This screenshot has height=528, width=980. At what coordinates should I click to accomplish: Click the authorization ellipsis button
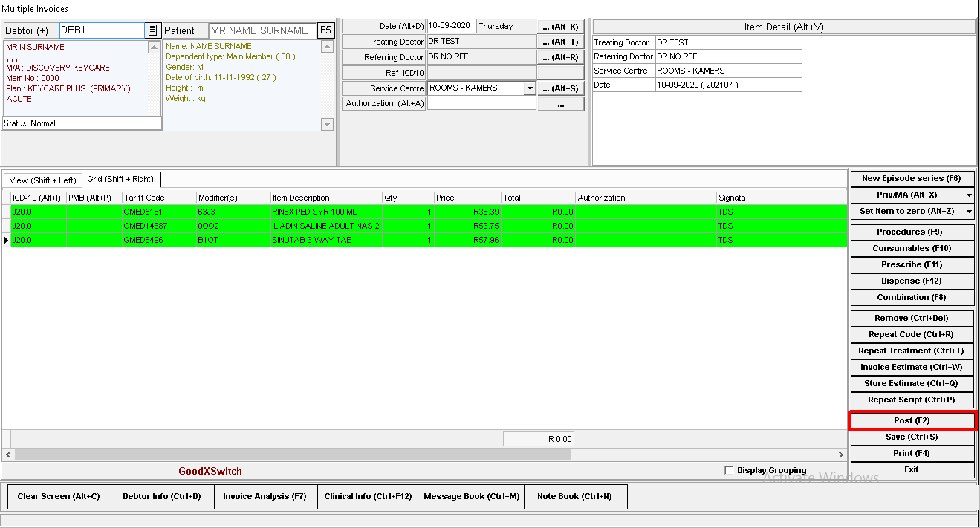click(560, 105)
